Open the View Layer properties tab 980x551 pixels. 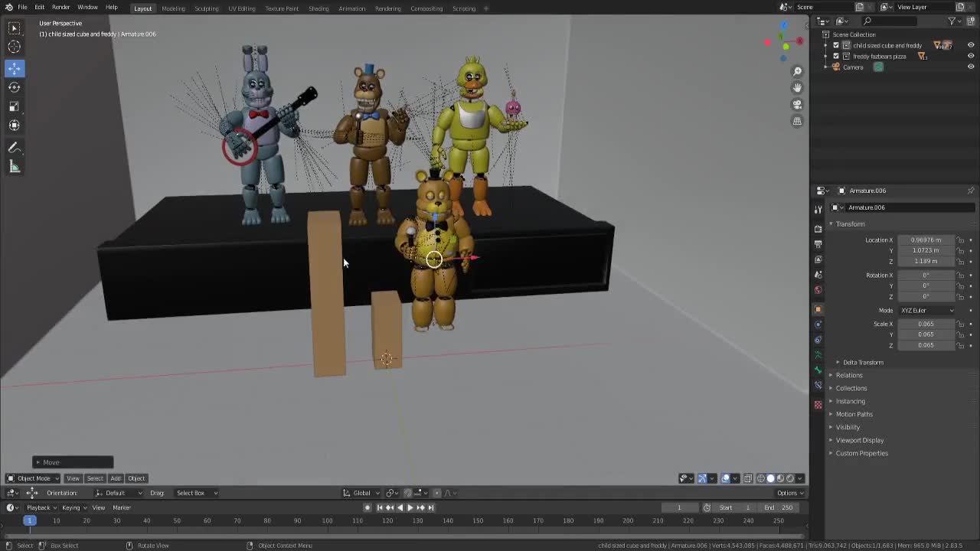click(818, 259)
